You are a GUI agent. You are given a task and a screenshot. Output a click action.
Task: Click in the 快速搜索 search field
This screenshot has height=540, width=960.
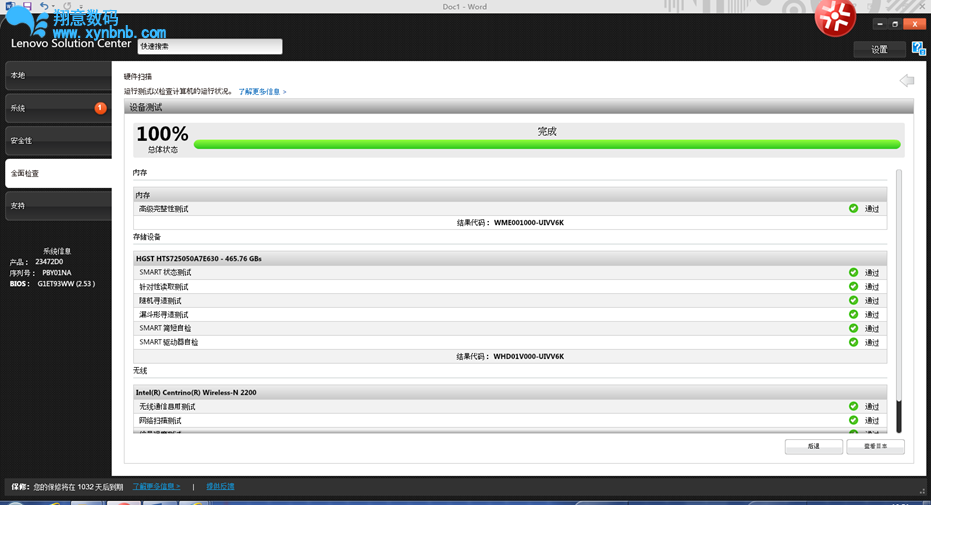click(x=210, y=47)
